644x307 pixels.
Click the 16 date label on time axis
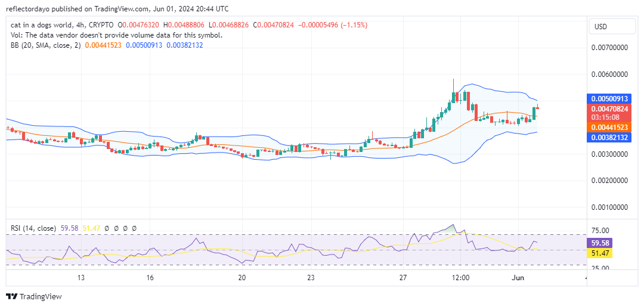pos(150,278)
